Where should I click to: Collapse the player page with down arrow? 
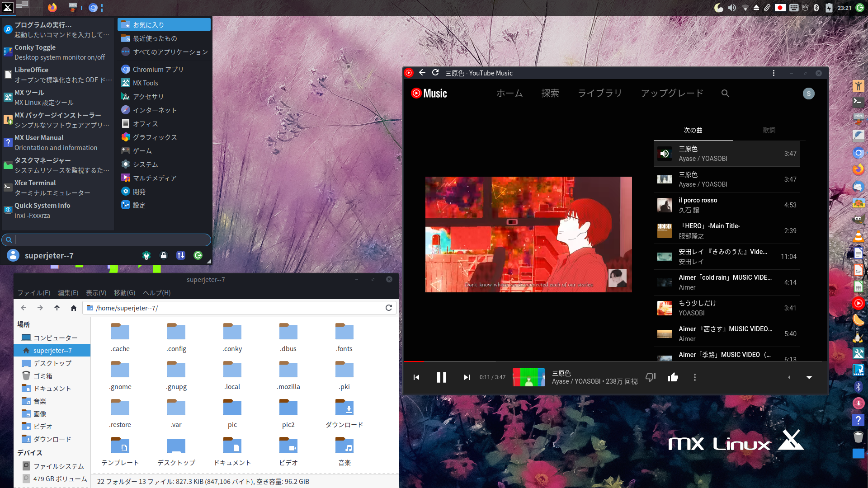(x=809, y=377)
